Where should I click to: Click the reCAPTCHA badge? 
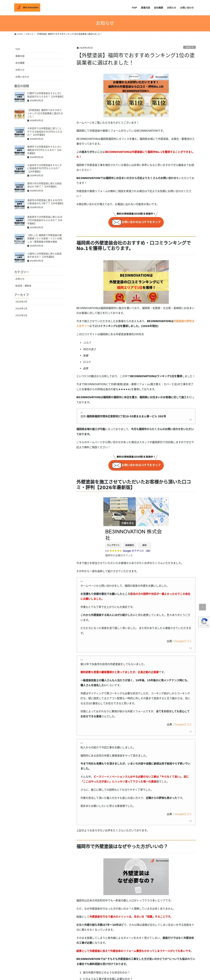(x=204, y=622)
